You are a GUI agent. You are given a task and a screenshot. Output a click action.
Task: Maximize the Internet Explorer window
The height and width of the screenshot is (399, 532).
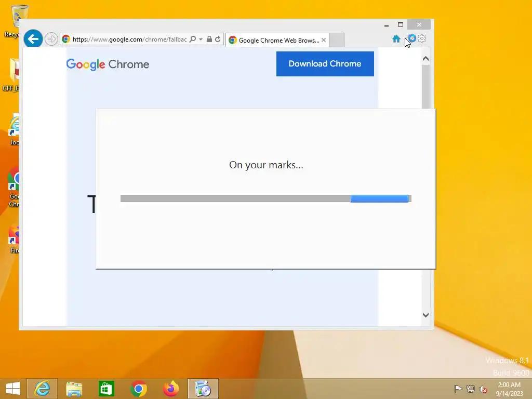[401, 25]
